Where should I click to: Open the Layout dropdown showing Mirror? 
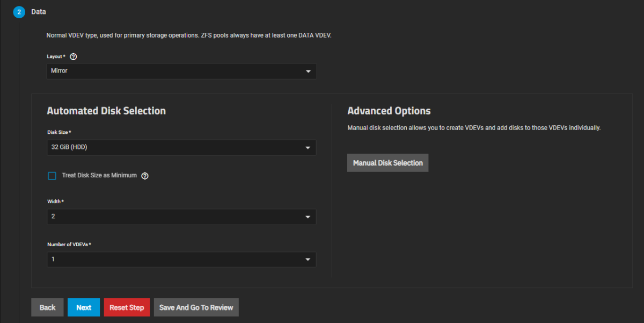click(x=181, y=71)
